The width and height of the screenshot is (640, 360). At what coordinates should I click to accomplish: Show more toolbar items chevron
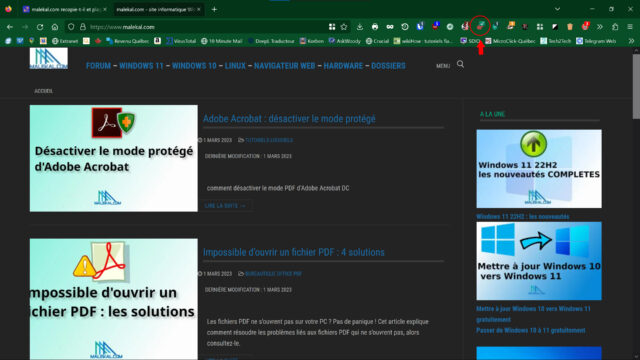[x=600, y=27]
